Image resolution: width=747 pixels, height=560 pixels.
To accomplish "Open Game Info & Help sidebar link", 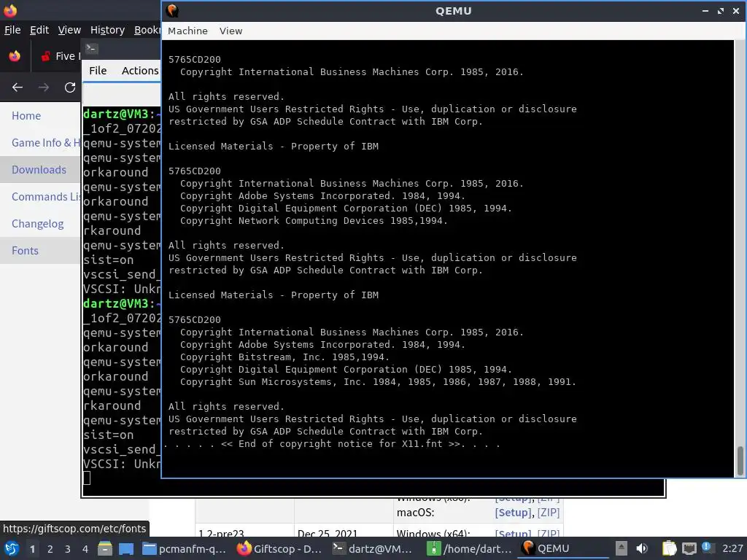I will pos(46,142).
